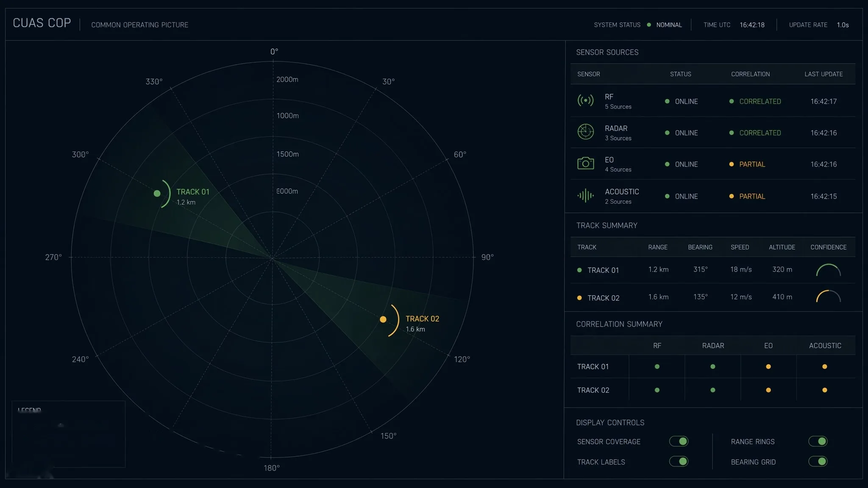
Task: Click the update rate value 1.0s
Action: (843, 25)
